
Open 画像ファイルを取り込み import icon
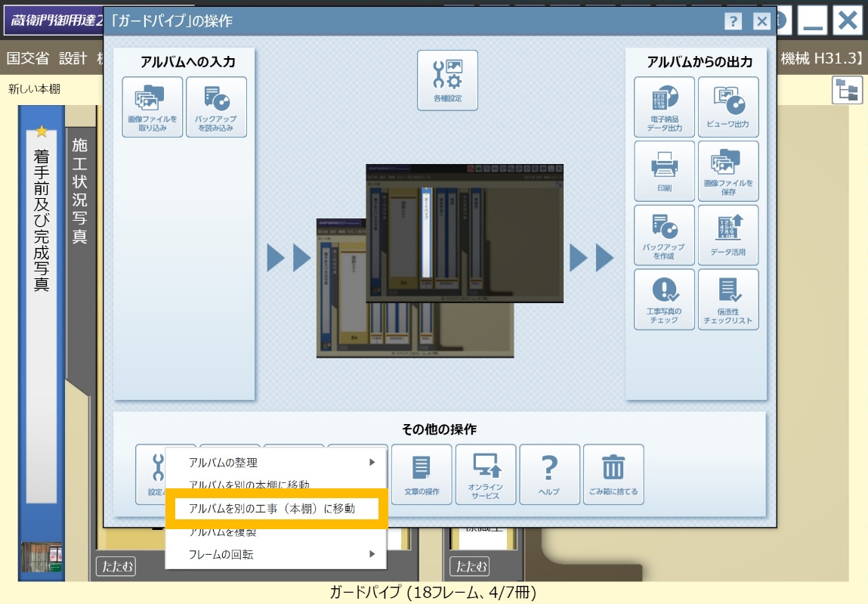[x=153, y=107]
